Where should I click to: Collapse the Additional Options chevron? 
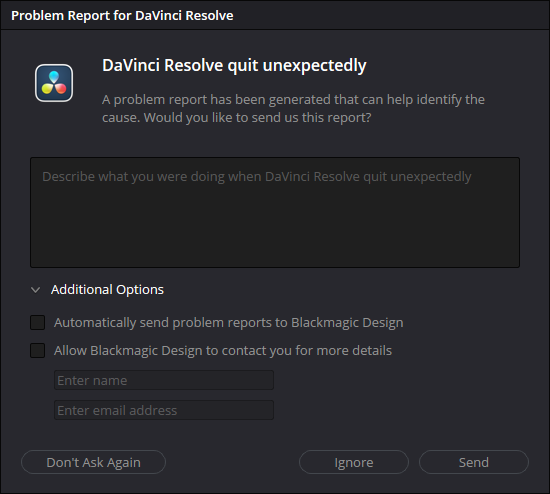click(x=35, y=290)
